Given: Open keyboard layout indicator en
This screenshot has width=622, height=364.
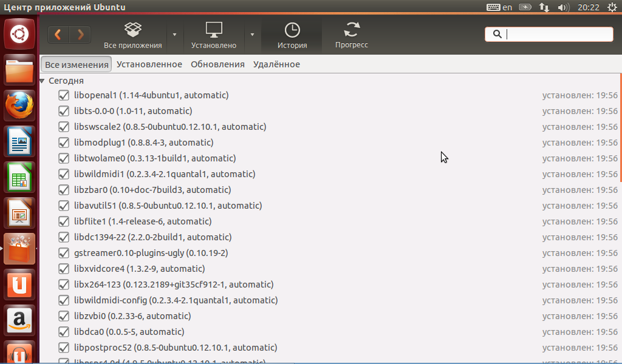Looking at the screenshot, I should (x=499, y=7).
